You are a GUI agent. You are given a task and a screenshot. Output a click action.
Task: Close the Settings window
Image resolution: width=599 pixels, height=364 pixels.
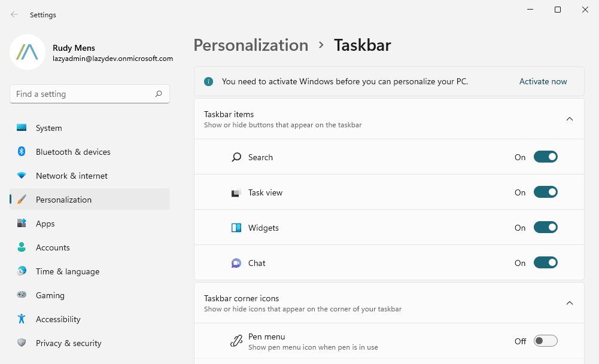tap(585, 10)
